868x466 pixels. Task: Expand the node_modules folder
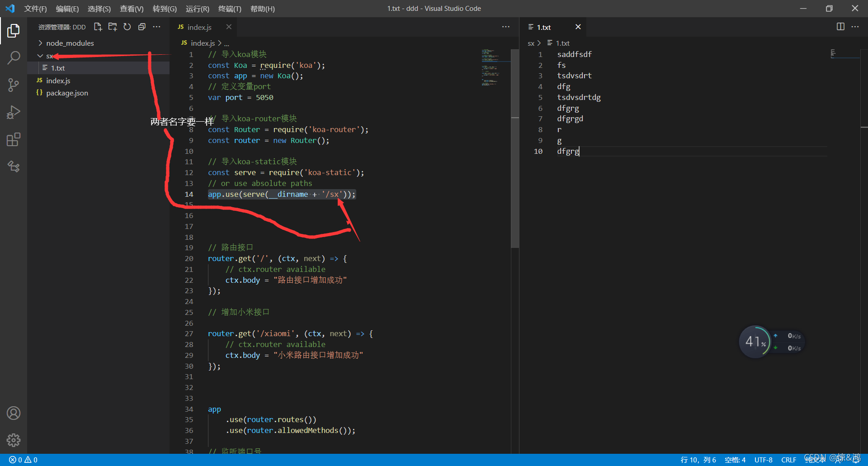(98, 43)
